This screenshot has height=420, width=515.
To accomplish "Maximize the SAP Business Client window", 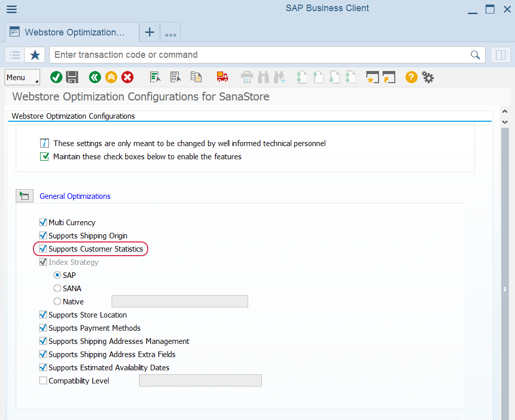I will pyautogui.click(x=490, y=9).
